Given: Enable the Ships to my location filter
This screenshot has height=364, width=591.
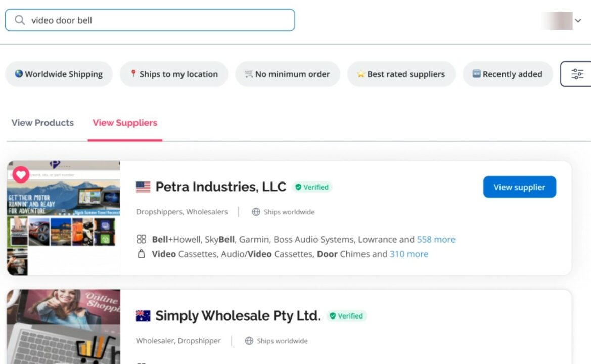Looking at the screenshot, I should [173, 74].
